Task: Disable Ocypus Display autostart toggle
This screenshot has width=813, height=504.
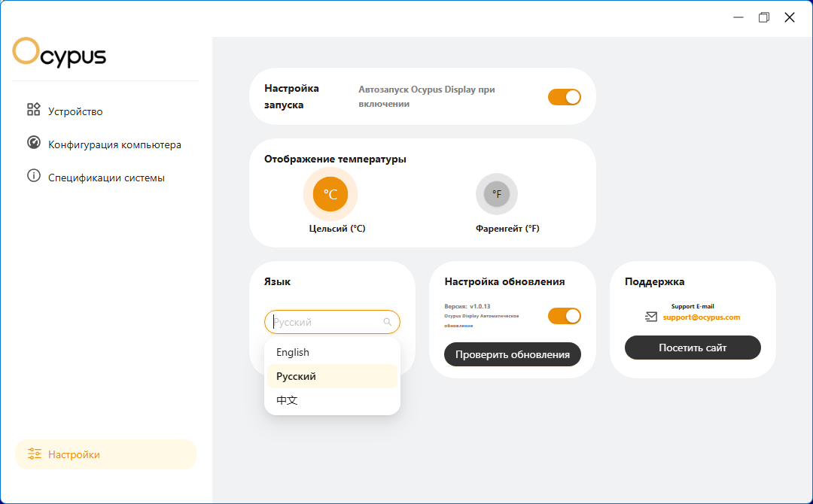Action: 564,97
